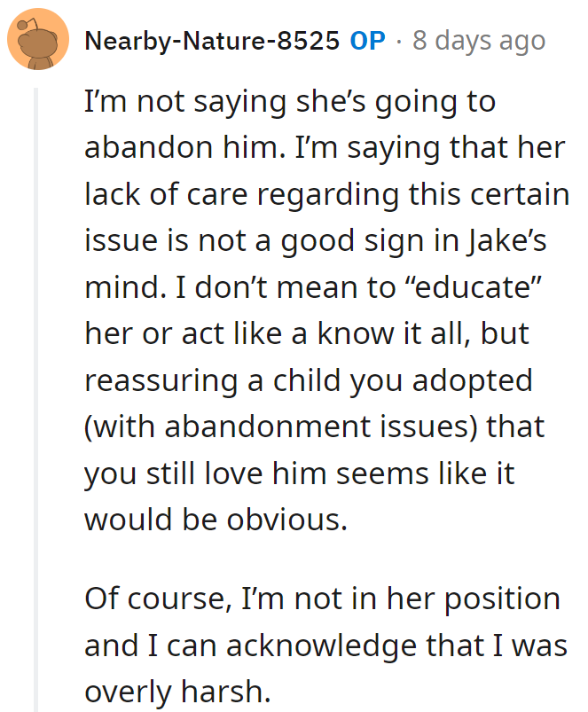Click the blue OP badge
588x712 pixels.
pyautogui.click(x=367, y=41)
